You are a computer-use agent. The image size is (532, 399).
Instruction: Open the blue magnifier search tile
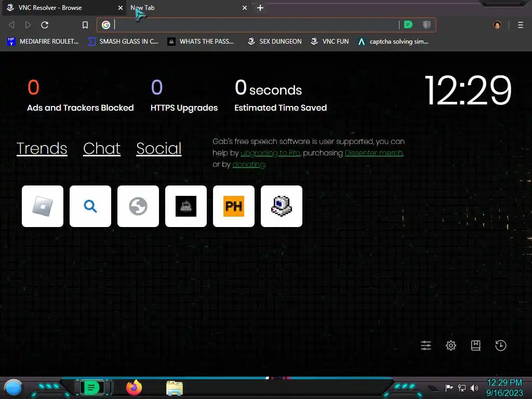point(90,206)
